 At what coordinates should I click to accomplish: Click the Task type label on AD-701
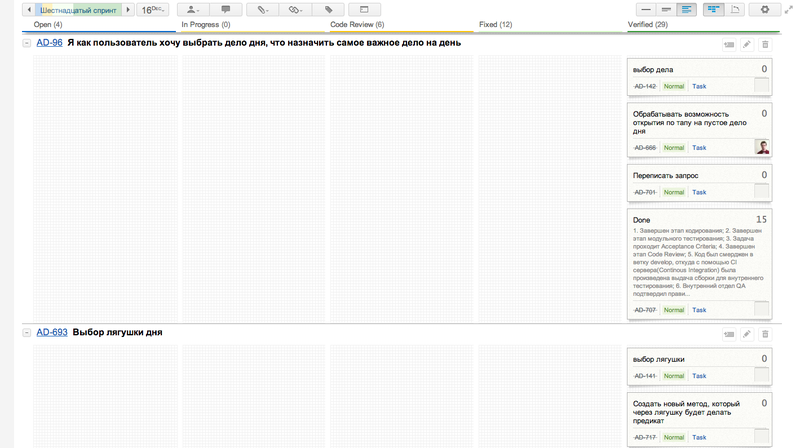coord(699,192)
